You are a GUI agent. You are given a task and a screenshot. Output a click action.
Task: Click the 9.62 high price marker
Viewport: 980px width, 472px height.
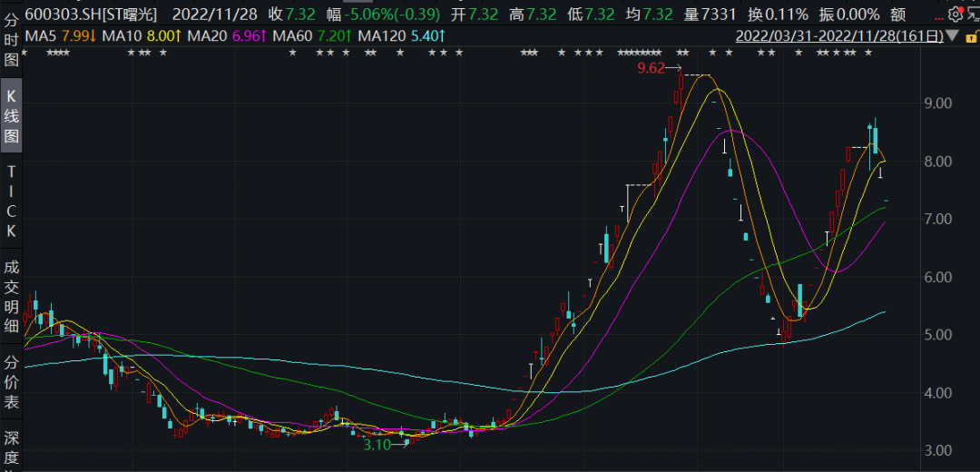click(x=651, y=68)
